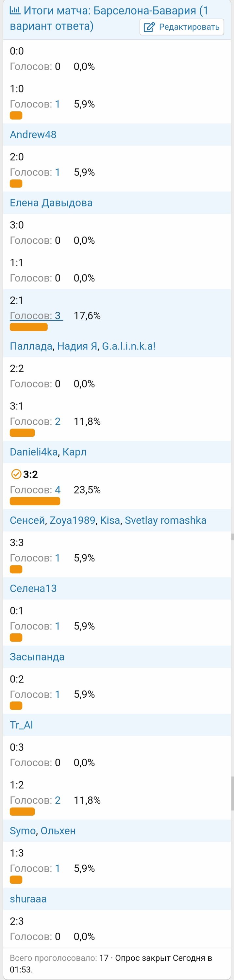
Task: Click the checkmark icon beside 3:2
Action: click(x=16, y=474)
